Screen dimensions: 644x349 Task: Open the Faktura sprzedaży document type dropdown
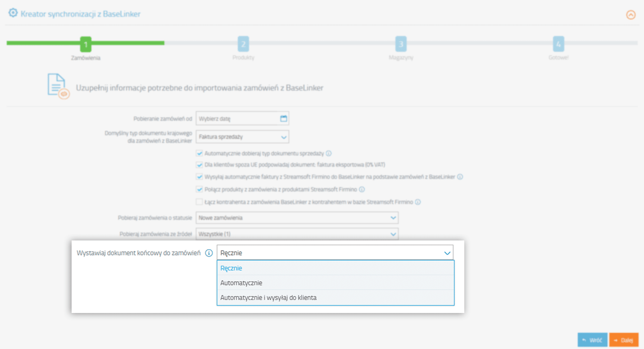[x=242, y=136]
